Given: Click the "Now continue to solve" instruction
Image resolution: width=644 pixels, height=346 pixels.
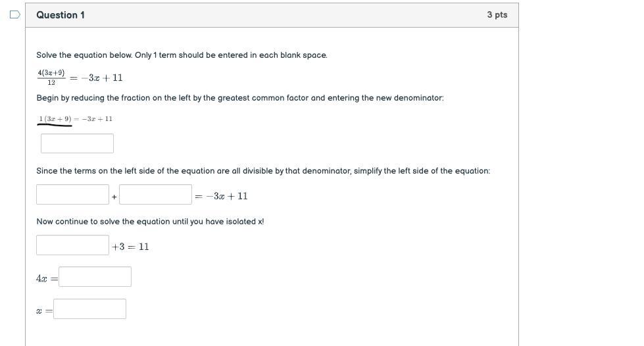Looking at the screenshot, I should coord(150,222).
